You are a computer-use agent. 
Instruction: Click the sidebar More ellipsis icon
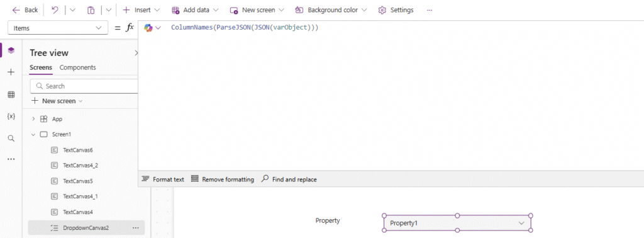coord(11,159)
